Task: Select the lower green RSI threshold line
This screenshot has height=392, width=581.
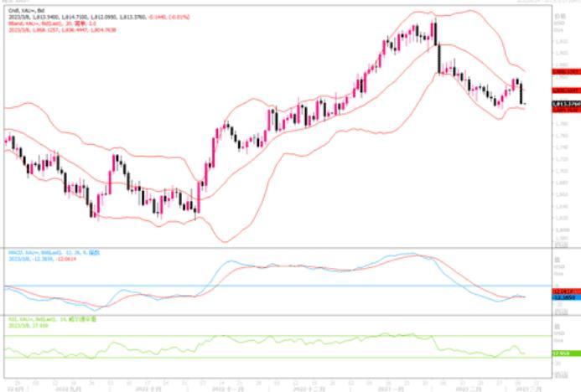Action: point(252,358)
